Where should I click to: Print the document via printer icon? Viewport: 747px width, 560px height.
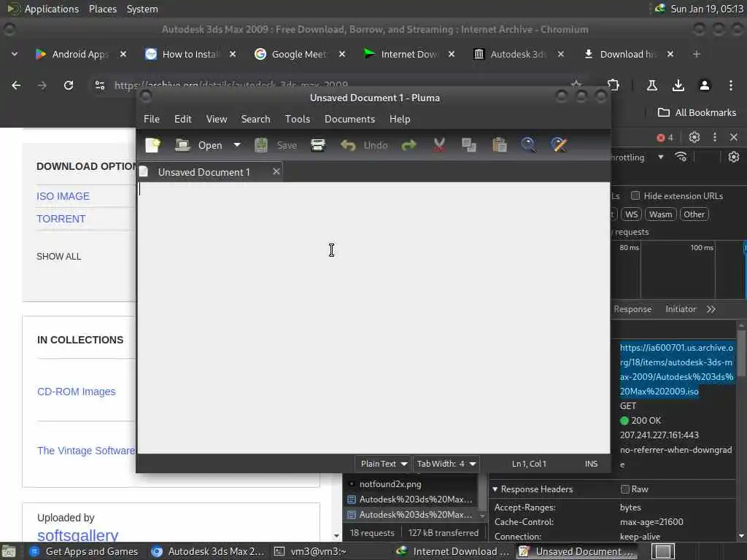318,145
